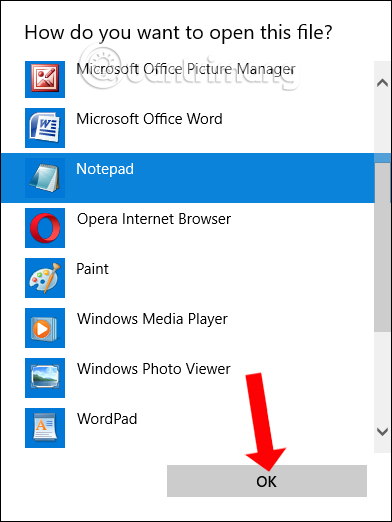This screenshot has width=392, height=522.
Task: Select "Windows Photo Viewer" label
Action: [x=154, y=369]
